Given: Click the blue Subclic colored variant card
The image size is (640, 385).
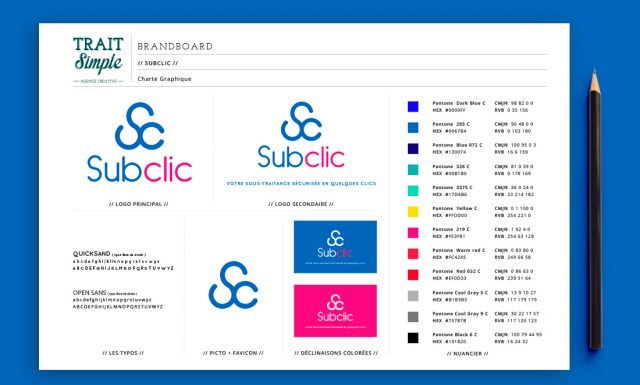Looking at the screenshot, I should click(335, 247).
